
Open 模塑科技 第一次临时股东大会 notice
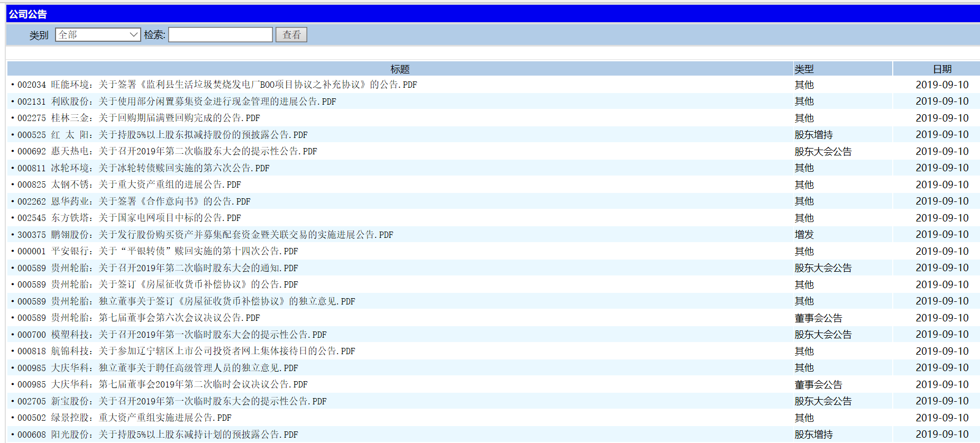coord(172,335)
